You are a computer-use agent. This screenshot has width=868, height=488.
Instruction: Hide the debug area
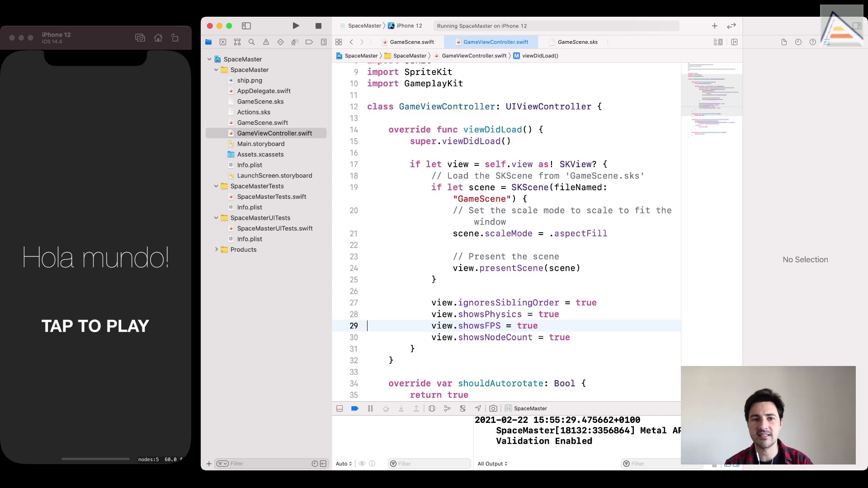340,408
